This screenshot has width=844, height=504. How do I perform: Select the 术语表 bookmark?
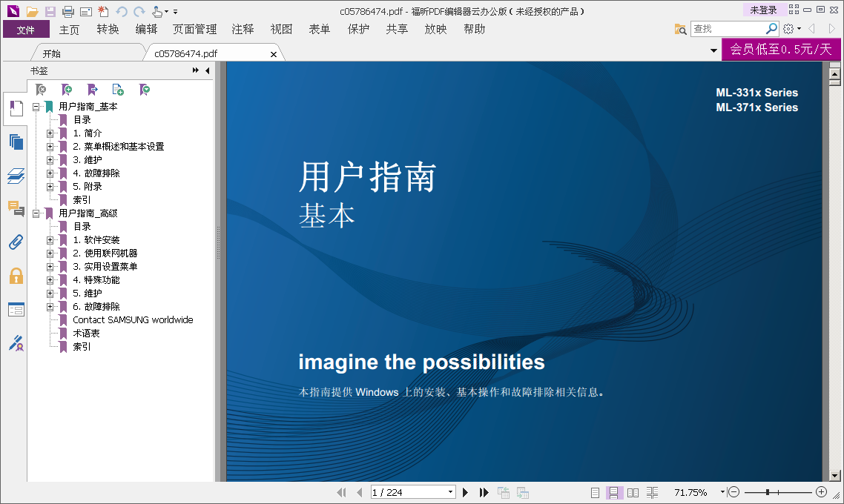click(86, 334)
